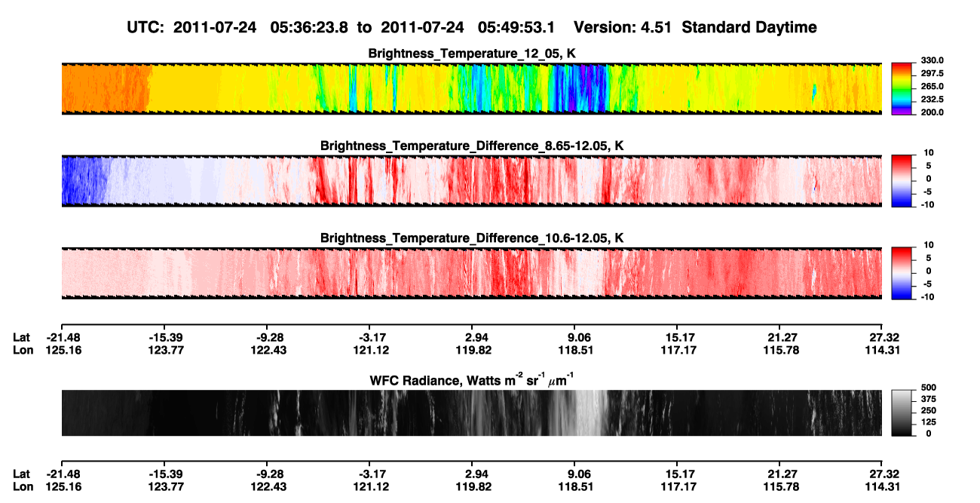Click longitude 115.78 under the 10.6-12.05 panel

point(782,350)
